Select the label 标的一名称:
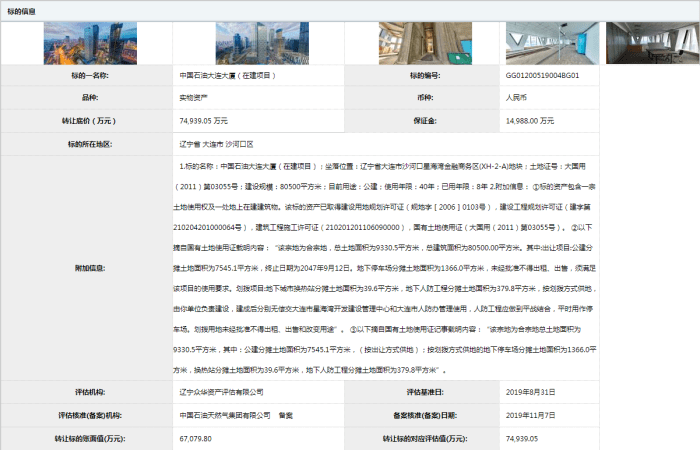 (x=90, y=75)
